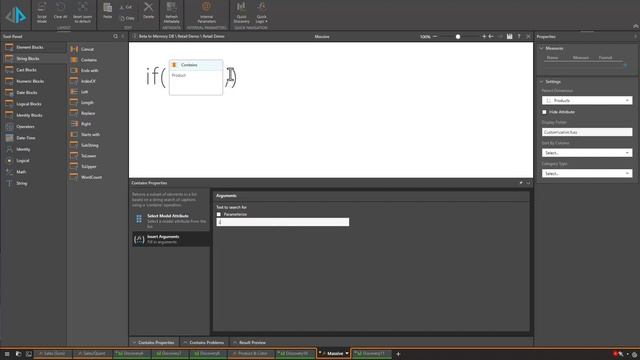Screen dimensions: 640x360
Task: Reset zoom to default in ribbon
Action: 82,12
